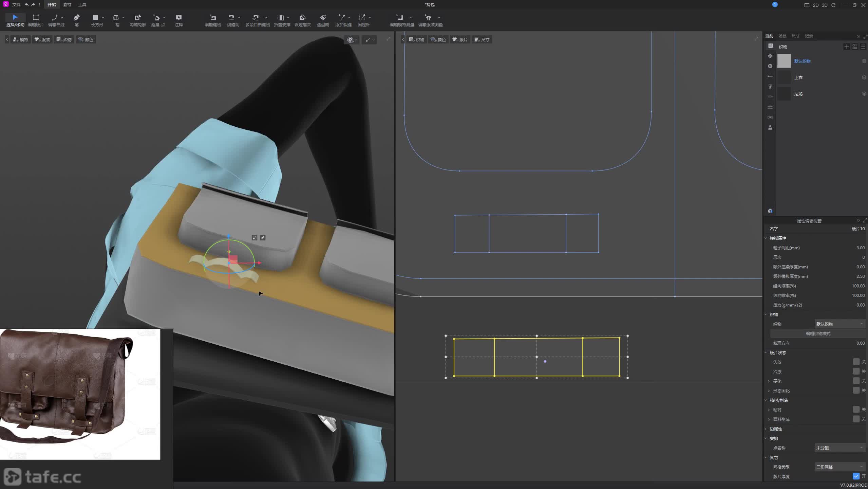Viewport: 868px width, 489px height.
Task: Open the 文件 menu
Action: tap(16, 4)
